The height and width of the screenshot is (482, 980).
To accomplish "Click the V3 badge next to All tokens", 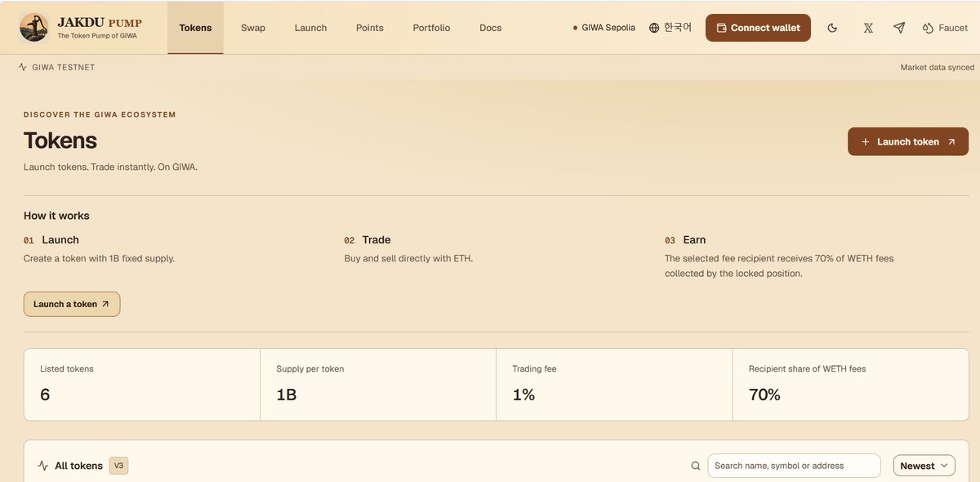I will [118, 466].
